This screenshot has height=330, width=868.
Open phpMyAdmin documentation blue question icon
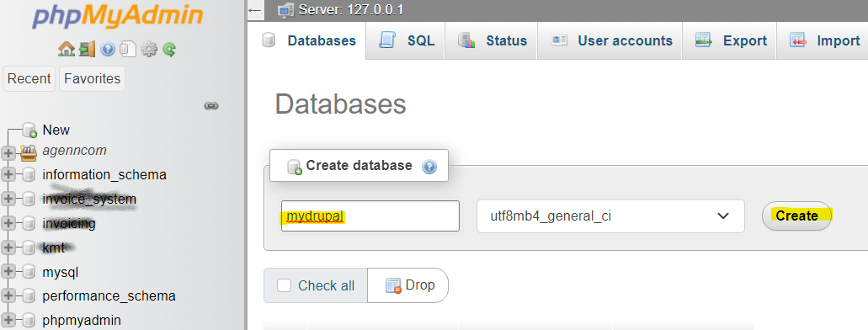[x=108, y=50]
